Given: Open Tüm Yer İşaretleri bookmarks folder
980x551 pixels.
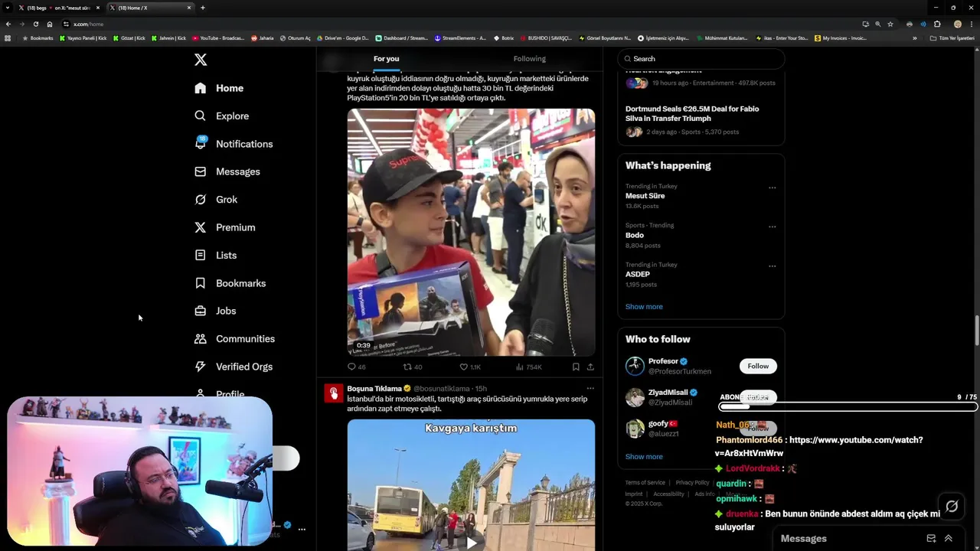Looking at the screenshot, I should [952, 38].
